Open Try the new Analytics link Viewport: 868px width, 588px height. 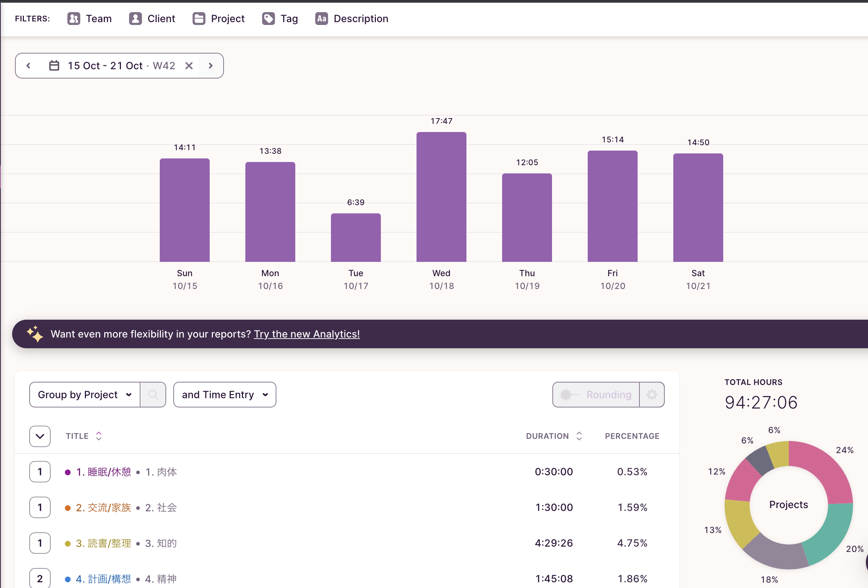tap(307, 334)
